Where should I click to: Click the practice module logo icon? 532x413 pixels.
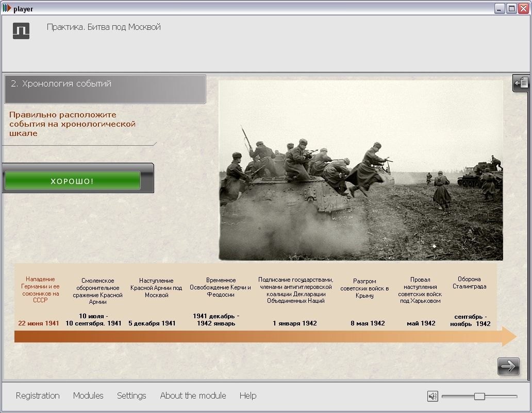tap(21, 31)
